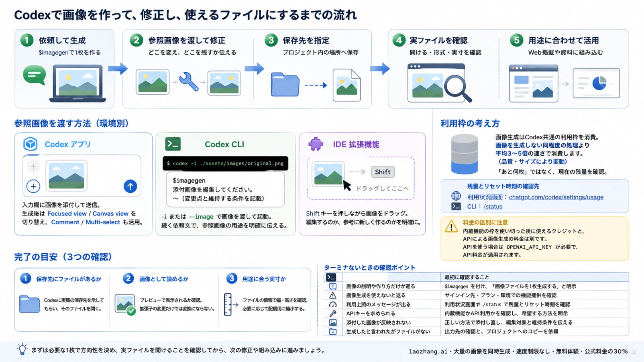Click the globe icon beside 利用状況画面
The image size is (644, 362).
456,196
